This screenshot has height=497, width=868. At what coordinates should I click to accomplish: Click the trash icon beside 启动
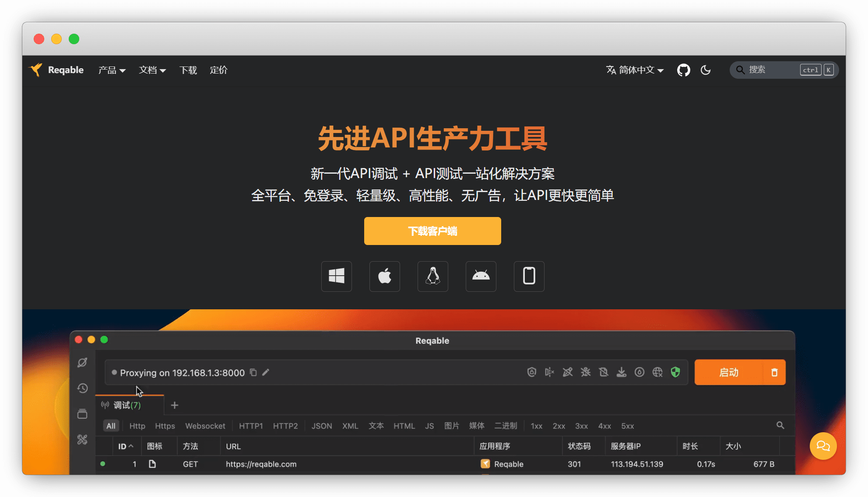(774, 372)
